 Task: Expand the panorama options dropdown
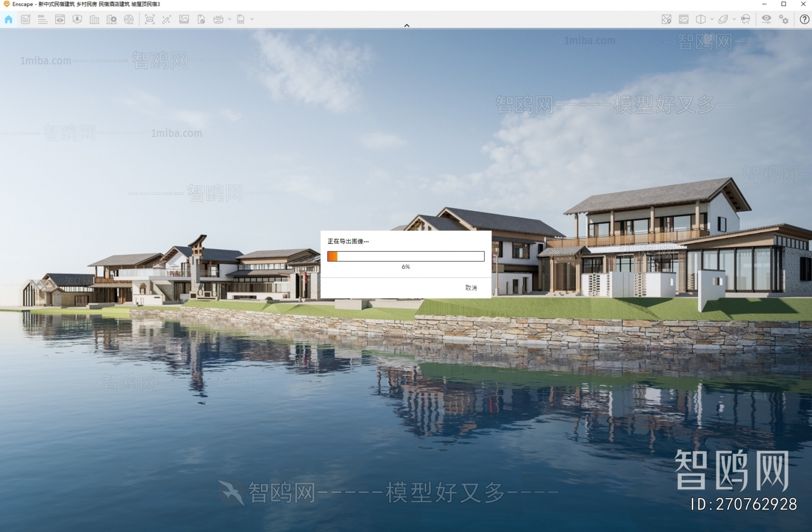click(229, 19)
